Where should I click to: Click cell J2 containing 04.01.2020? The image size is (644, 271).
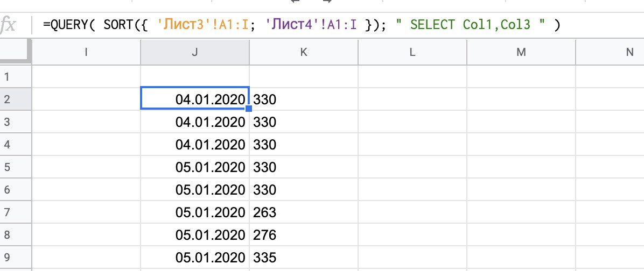(x=195, y=99)
